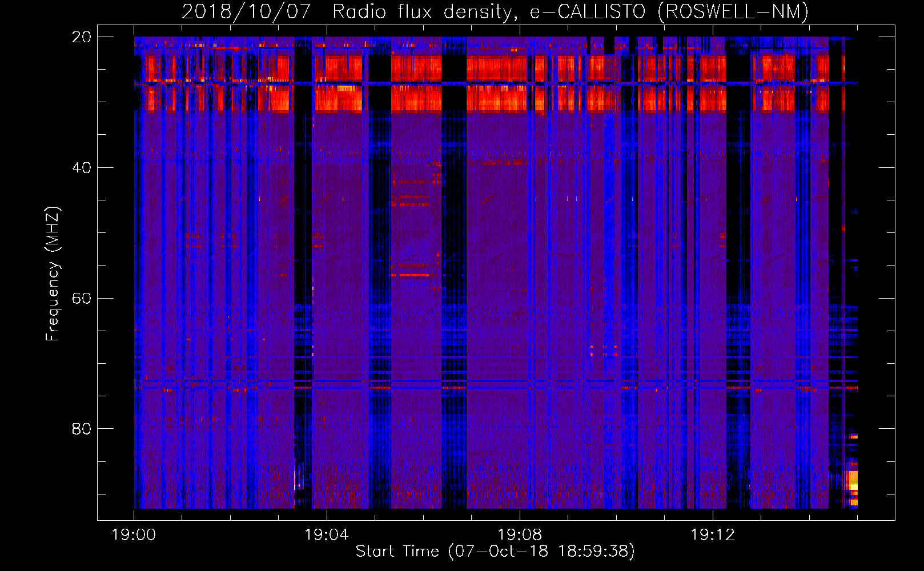Viewport: 924px width, 571px height.
Task: Select the "Frequency (MHZ)" y-axis label
Action: coord(53,274)
